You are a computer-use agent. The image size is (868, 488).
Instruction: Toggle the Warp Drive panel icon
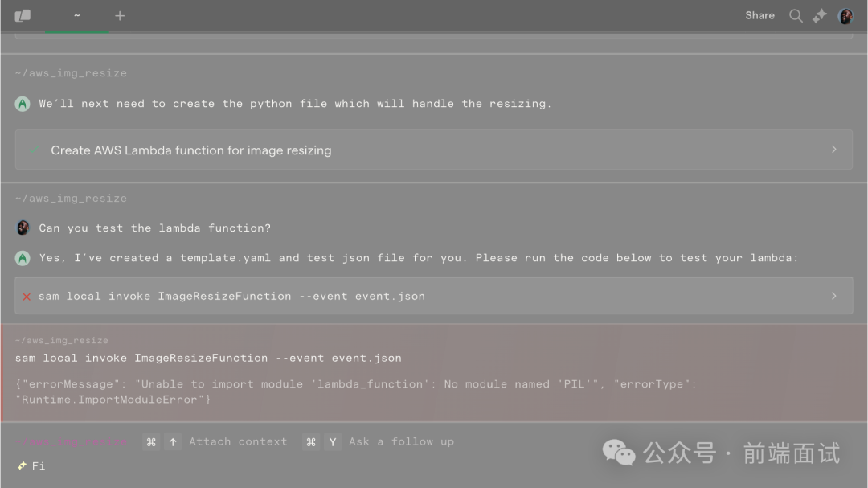coord(23,15)
